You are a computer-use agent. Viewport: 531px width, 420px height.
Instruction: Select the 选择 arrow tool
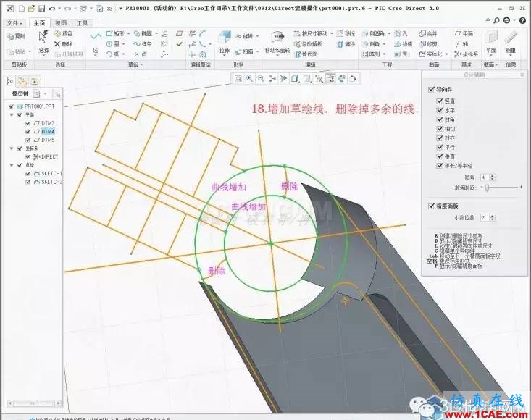(x=43, y=42)
